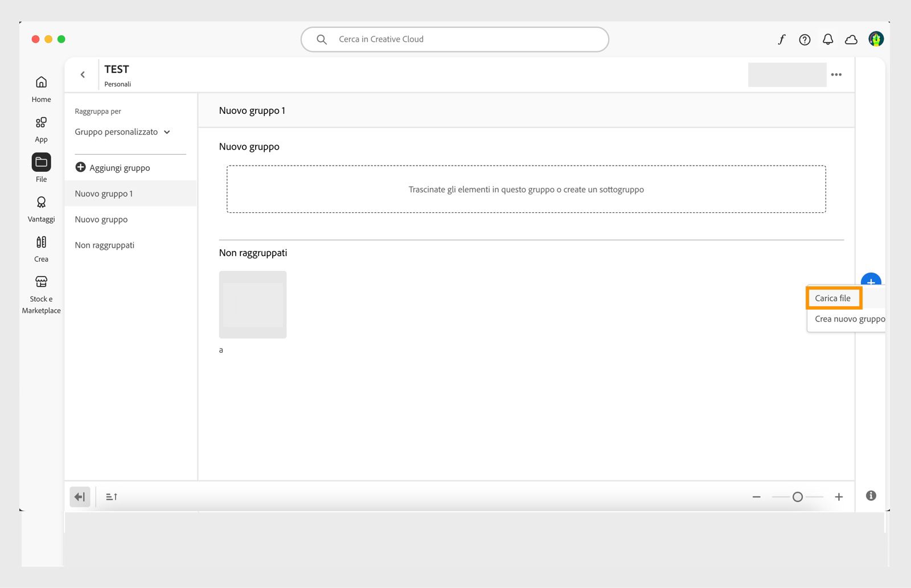Decrease thumbnail size with minus icon
This screenshot has width=911, height=588.
click(x=756, y=497)
